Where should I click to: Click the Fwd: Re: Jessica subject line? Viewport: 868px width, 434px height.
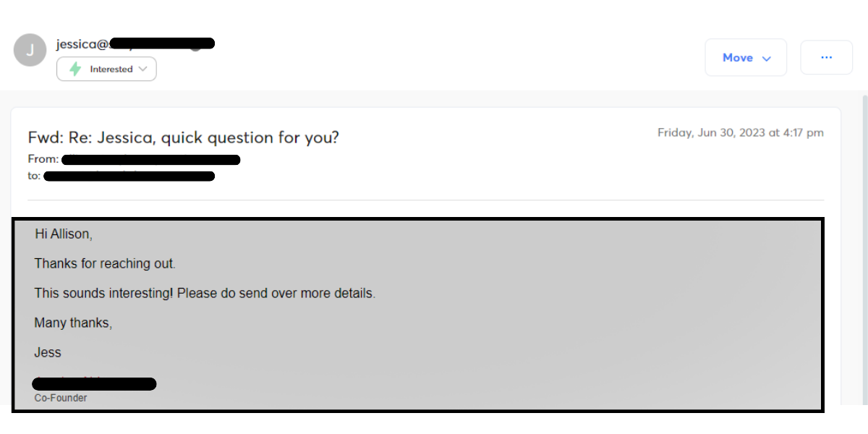tap(183, 137)
